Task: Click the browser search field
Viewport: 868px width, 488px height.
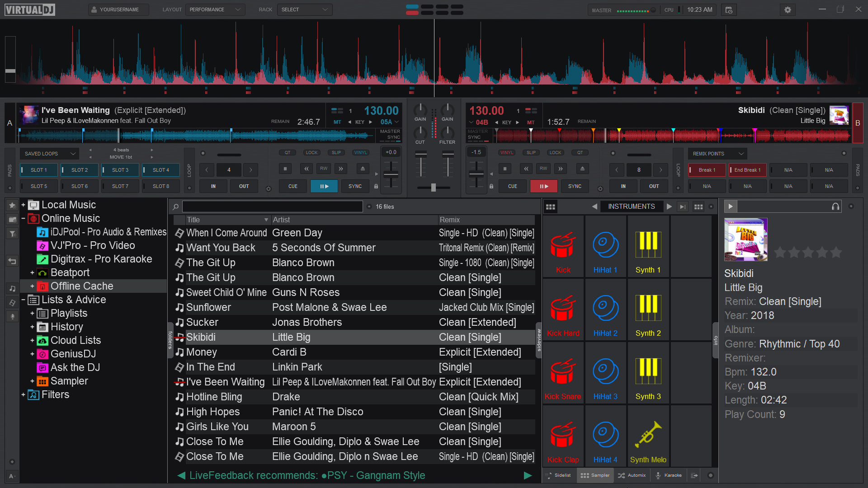Action: (x=272, y=206)
